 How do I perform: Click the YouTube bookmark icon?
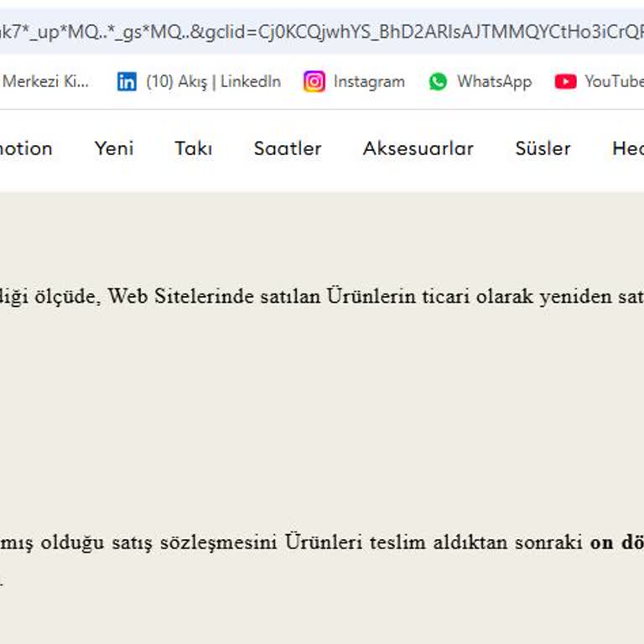point(565,81)
